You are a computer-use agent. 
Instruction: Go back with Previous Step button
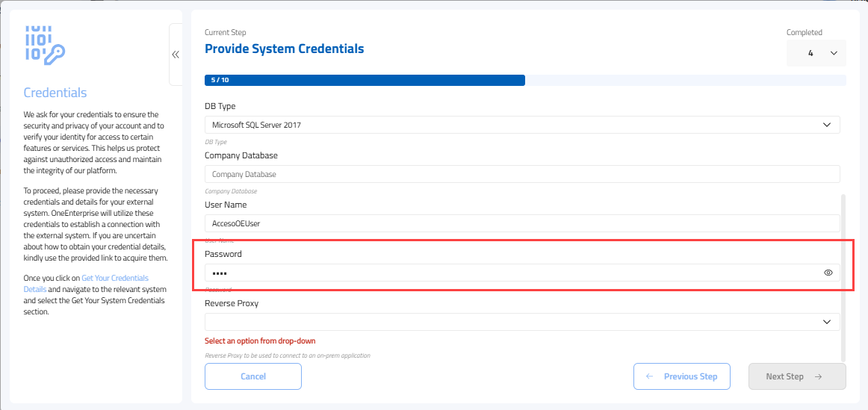click(681, 376)
